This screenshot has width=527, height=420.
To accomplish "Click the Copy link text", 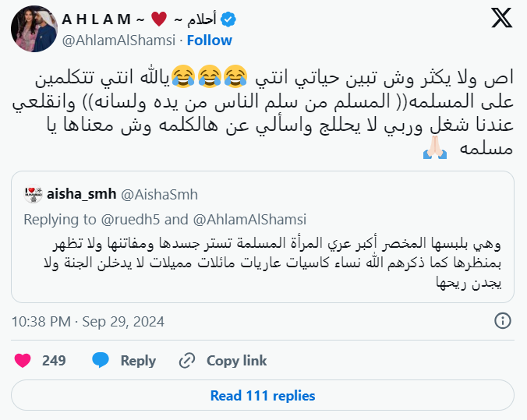I will 237,361.
